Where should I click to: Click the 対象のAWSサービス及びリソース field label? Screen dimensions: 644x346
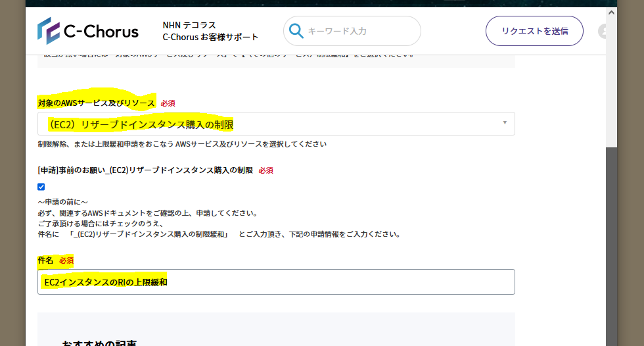97,103
